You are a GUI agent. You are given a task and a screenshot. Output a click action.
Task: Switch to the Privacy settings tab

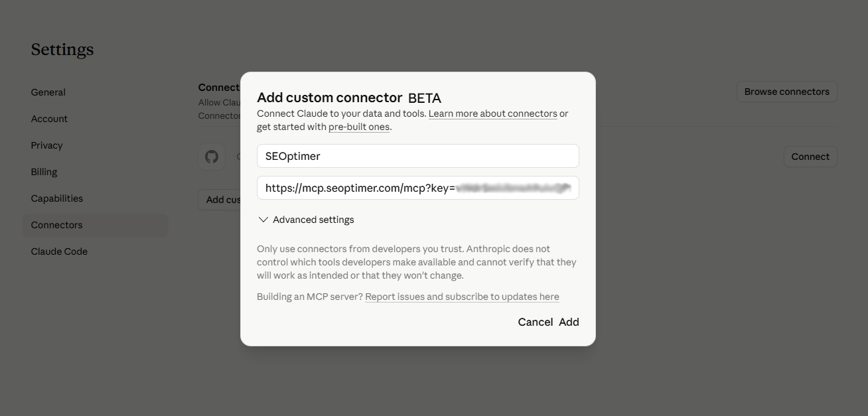pyautogui.click(x=46, y=145)
